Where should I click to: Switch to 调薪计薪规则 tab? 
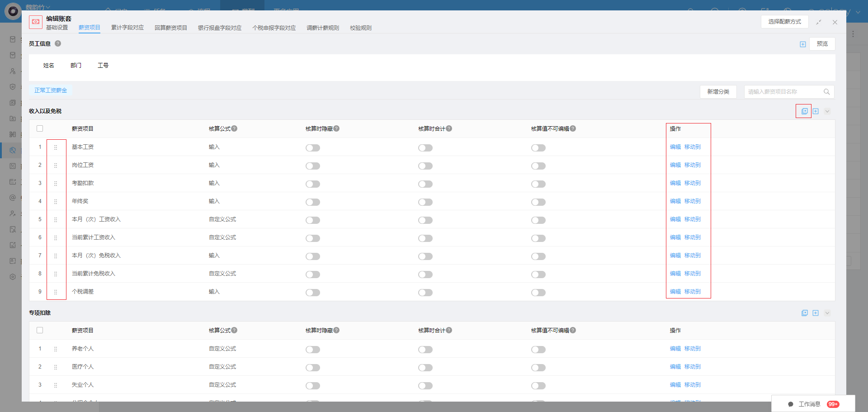[323, 28]
